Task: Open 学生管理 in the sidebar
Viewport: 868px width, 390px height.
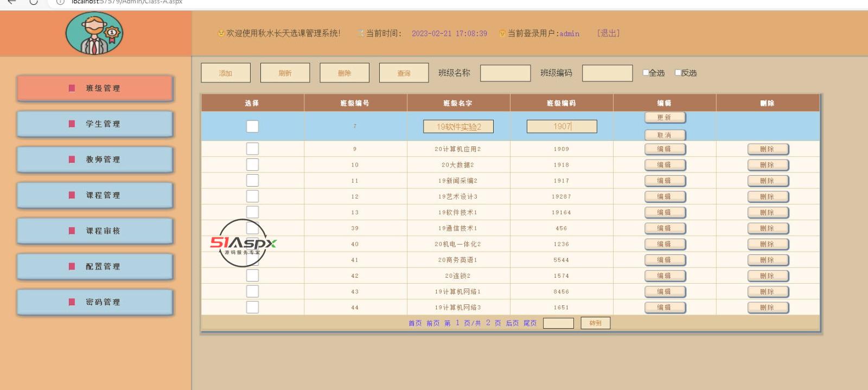Action: click(95, 124)
